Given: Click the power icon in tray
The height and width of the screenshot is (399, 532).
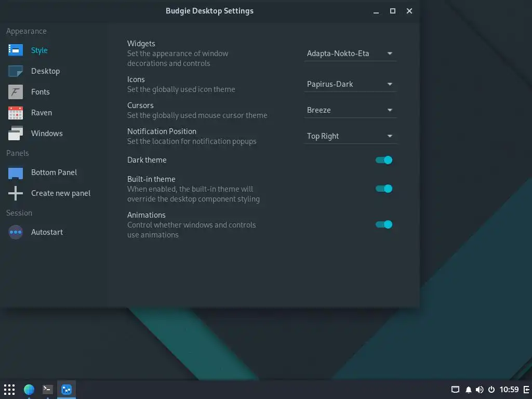Looking at the screenshot, I should point(491,390).
